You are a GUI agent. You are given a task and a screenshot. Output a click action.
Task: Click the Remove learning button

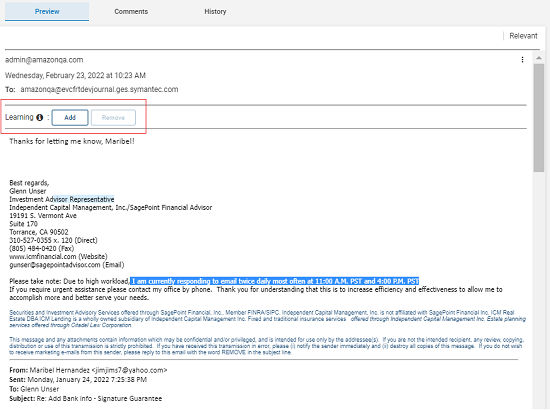point(113,117)
